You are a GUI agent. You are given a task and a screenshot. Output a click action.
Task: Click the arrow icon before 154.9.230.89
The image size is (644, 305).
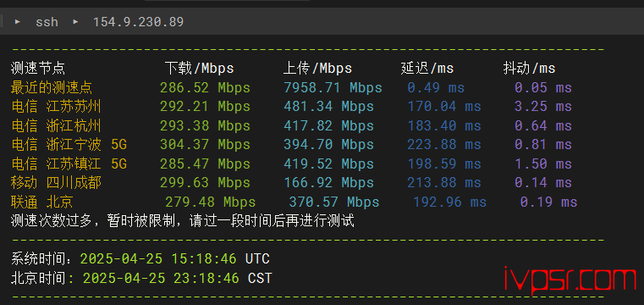pos(75,21)
